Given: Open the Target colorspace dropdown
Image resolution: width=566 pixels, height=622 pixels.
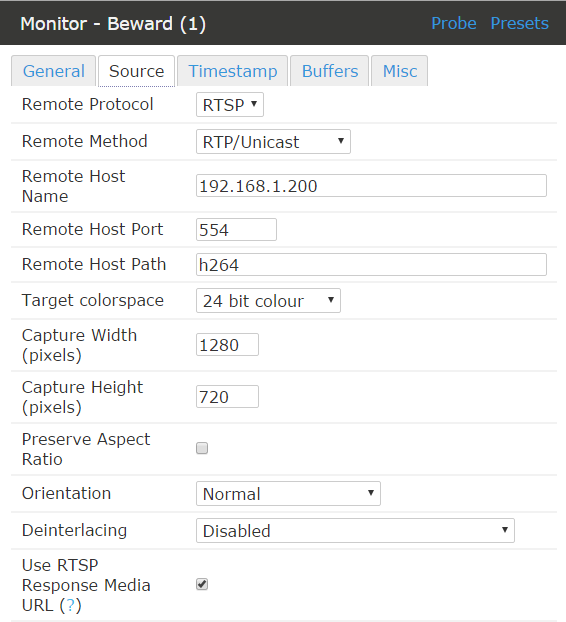Looking at the screenshot, I should [268, 301].
